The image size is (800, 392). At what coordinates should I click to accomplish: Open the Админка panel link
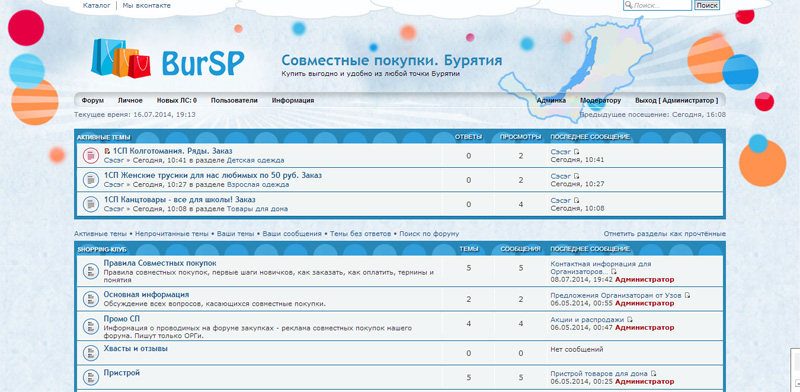coord(551,101)
